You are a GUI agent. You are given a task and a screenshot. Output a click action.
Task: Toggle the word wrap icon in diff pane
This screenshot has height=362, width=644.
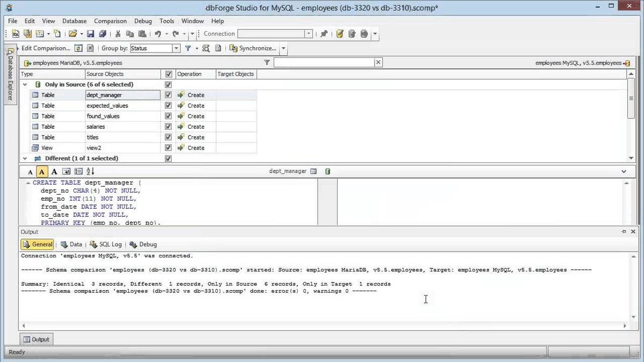tap(67, 172)
